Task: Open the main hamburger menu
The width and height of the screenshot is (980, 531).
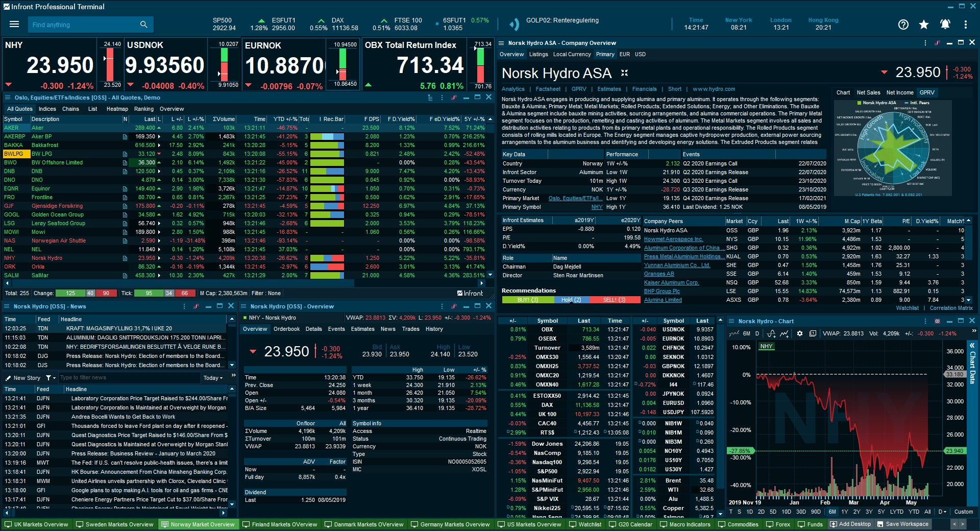Action: click(14, 25)
